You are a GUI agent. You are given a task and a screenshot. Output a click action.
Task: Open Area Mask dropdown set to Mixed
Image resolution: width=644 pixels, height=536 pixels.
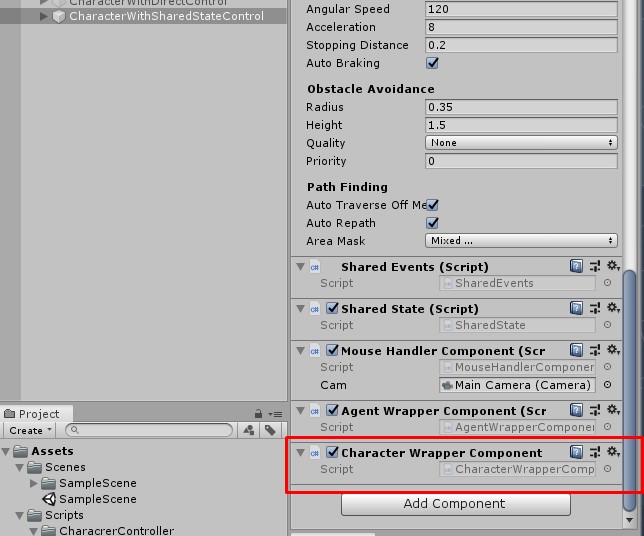pyautogui.click(x=521, y=240)
